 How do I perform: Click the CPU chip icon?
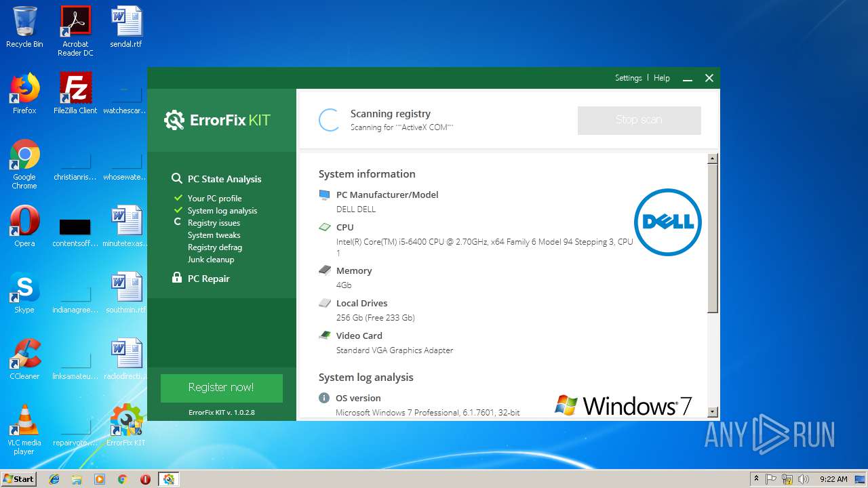pos(324,227)
